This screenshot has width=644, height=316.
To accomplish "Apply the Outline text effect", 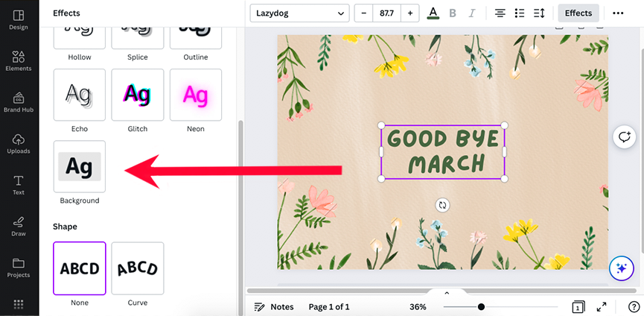I will click(196, 37).
